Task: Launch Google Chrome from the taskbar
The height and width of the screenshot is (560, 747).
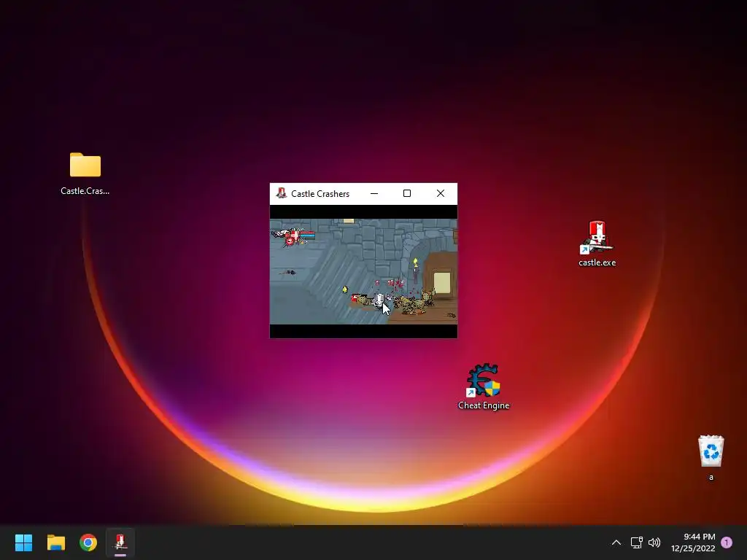Action: (88, 542)
